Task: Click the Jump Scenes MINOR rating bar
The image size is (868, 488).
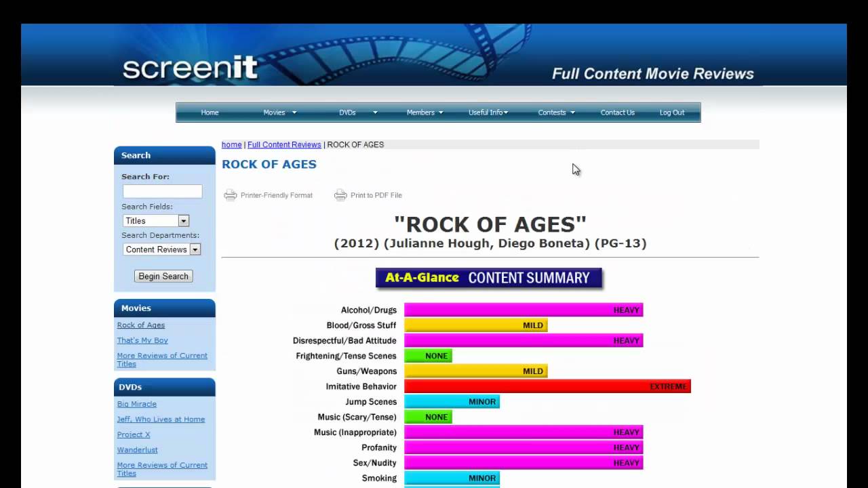Action: pyautogui.click(x=452, y=402)
